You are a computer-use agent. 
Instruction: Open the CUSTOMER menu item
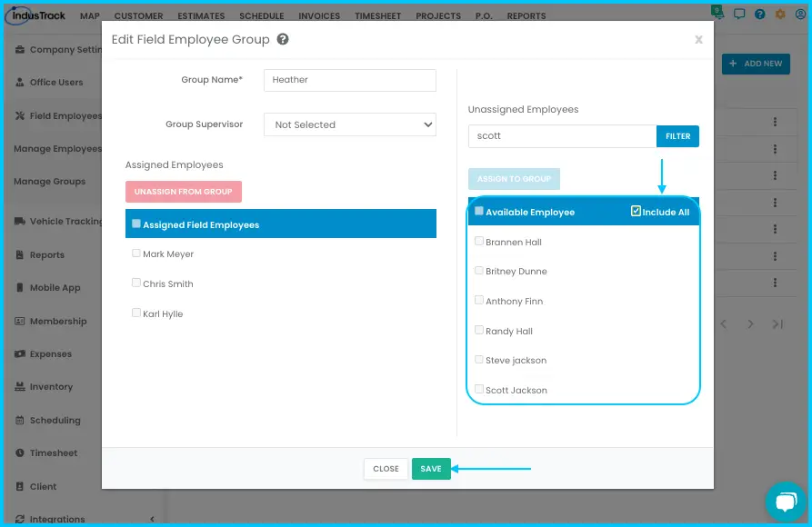[x=138, y=16]
